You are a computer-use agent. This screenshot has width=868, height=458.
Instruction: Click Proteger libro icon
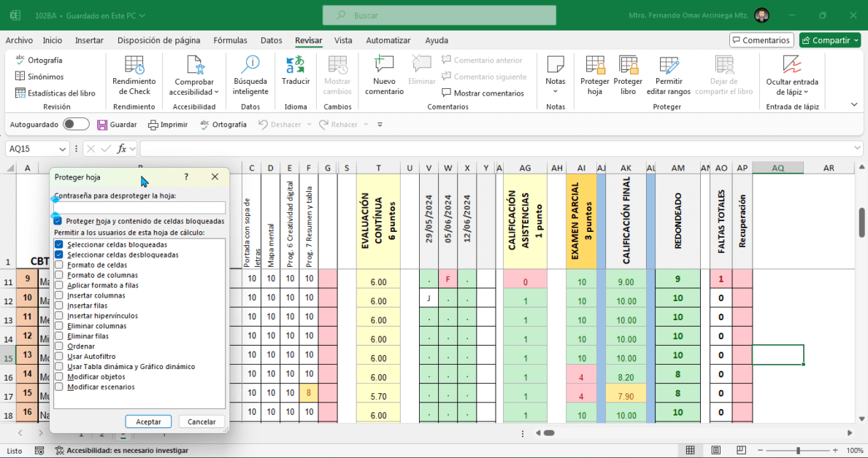click(628, 71)
